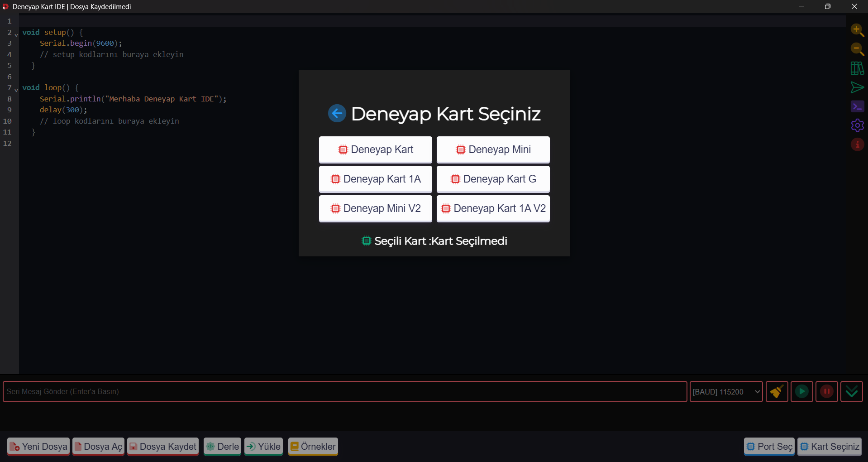The width and height of the screenshot is (868, 462).
Task: Click the Yeni Dosya button
Action: (x=38, y=447)
